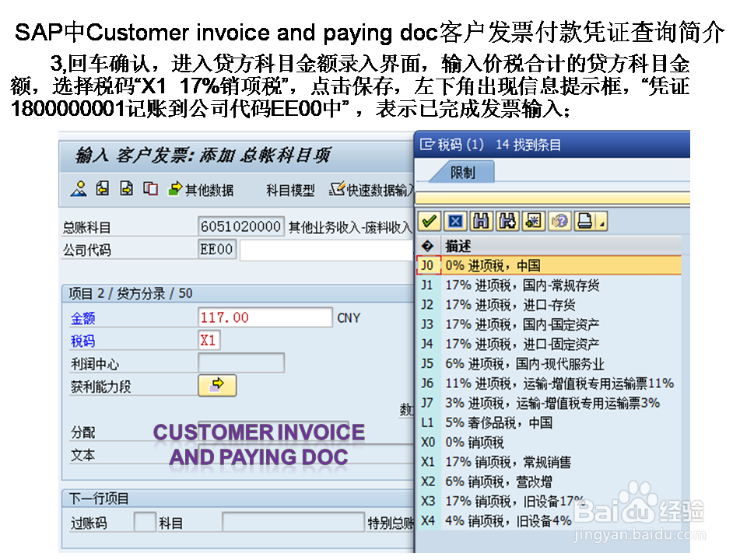
Task: Click the 金额 amount field 117.00
Action: point(265,317)
